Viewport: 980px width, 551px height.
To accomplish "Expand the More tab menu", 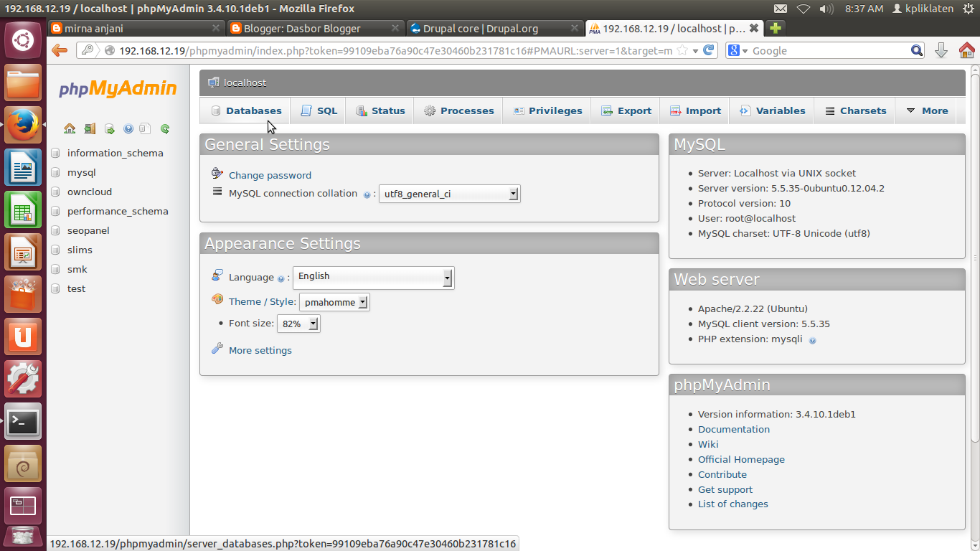I will (927, 110).
